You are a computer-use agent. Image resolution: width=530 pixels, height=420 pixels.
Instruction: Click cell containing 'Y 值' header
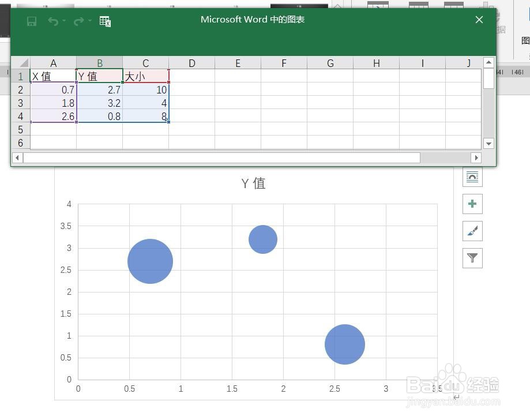pos(99,76)
